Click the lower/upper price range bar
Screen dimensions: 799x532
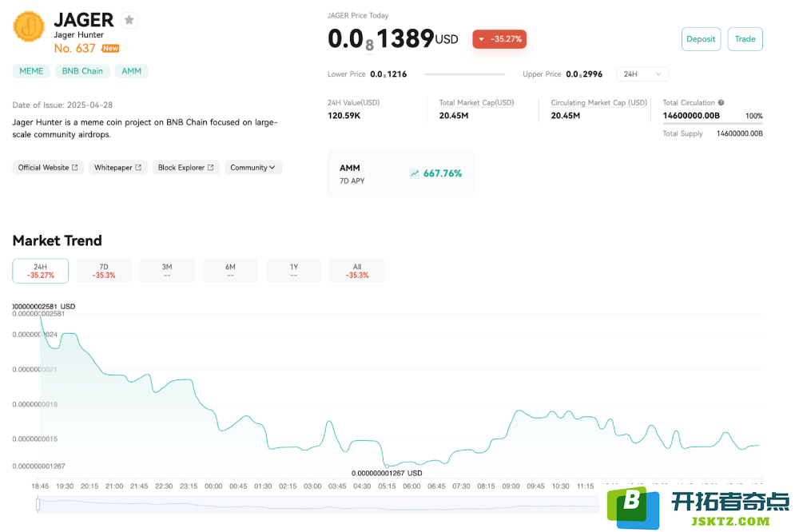465,74
